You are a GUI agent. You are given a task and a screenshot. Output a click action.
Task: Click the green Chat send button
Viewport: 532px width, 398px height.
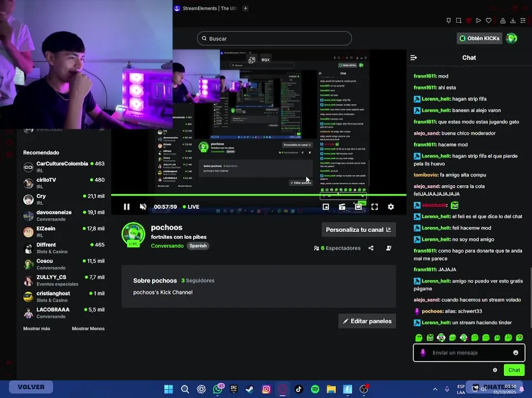tap(514, 370)
